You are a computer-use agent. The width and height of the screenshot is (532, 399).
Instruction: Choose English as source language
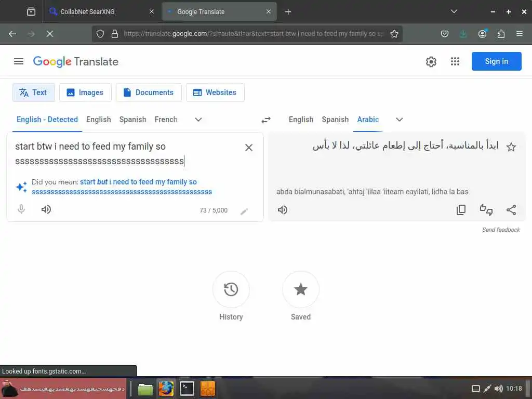pos(98,119)
